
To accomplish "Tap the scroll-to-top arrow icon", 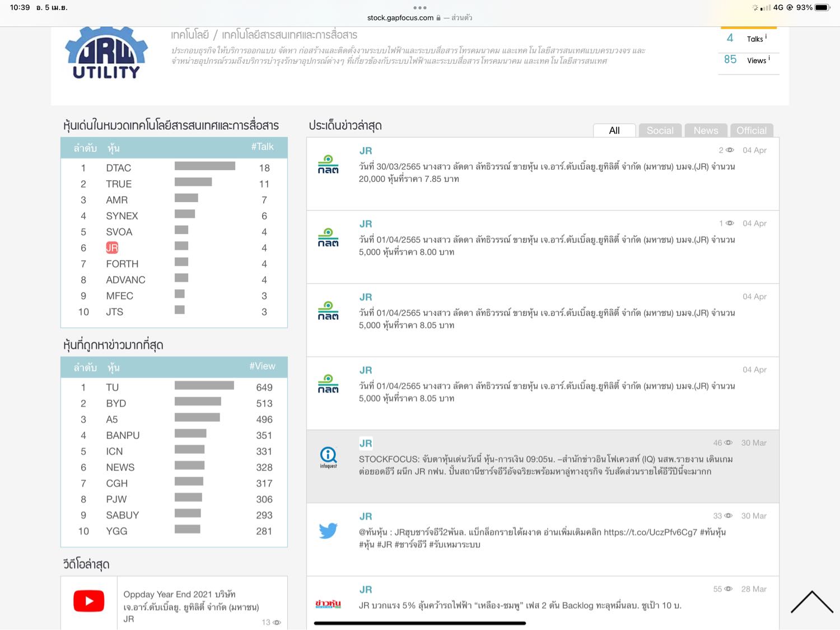I will [811, 602].
